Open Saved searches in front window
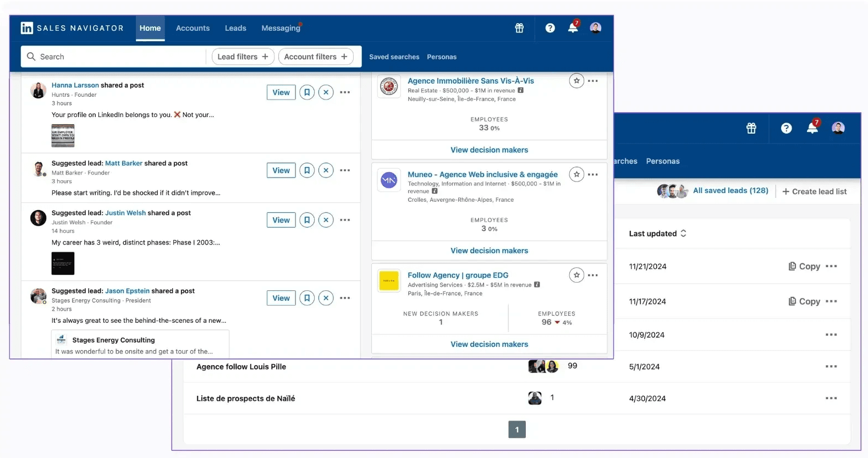 [394, 57]
